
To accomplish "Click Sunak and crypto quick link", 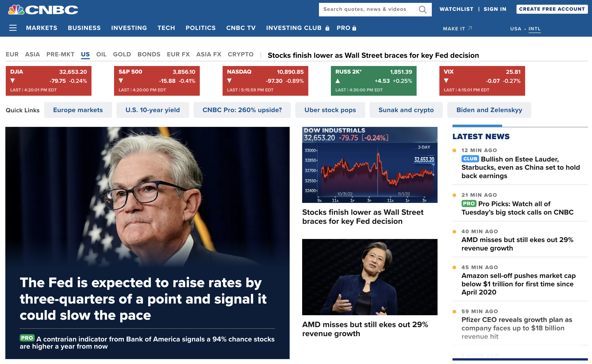I will pos(406,110).
